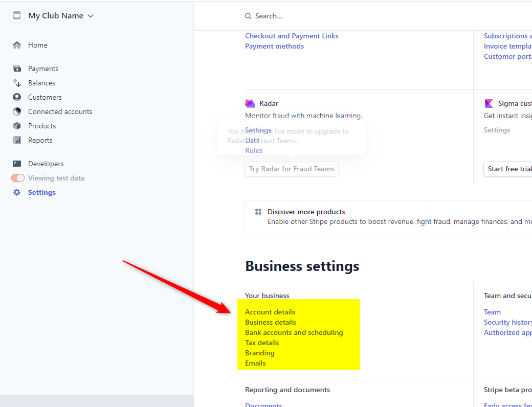This screenshot has width=532, height=407.
Task: Open the Team link
Action: pyautogui.click(x=492, y=312)
